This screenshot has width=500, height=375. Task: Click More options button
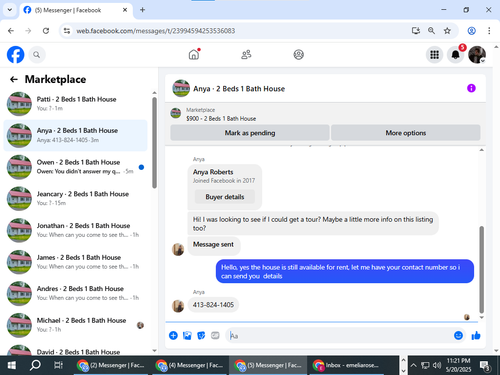point(406,133)
